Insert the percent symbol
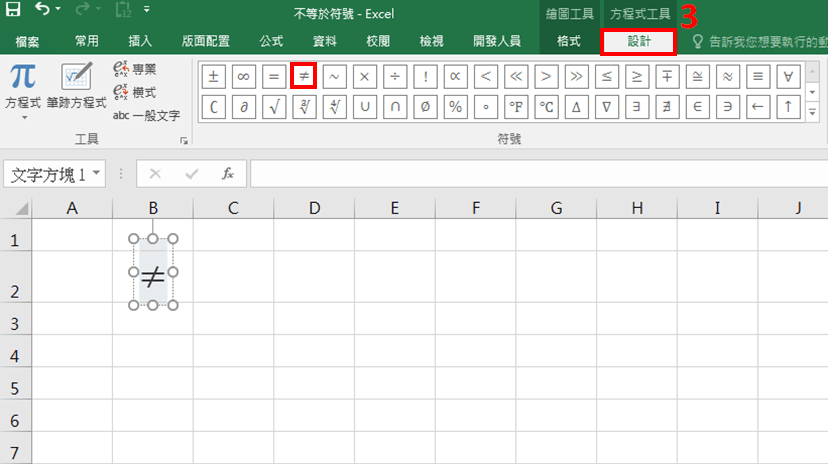 (456, 107)
